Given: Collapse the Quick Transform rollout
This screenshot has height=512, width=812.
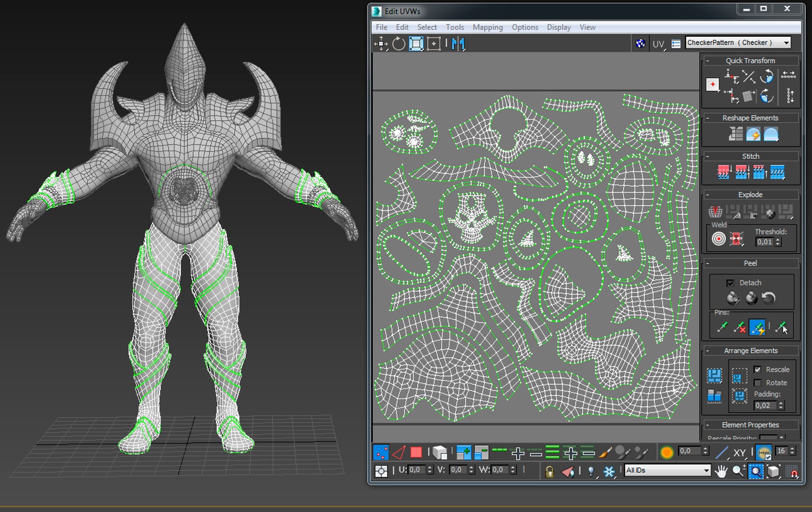Looking at the screenshot, I should click(x=707, y=61).
